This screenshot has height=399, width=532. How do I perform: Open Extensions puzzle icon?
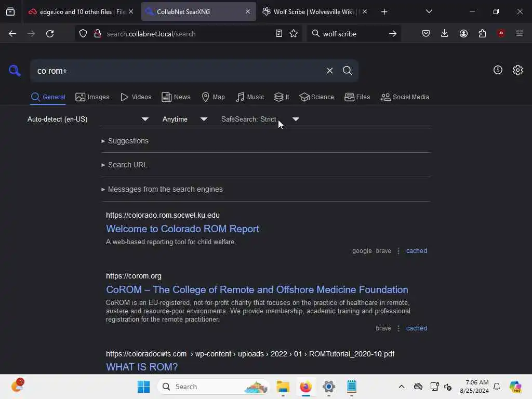click(x=482, y=33)
